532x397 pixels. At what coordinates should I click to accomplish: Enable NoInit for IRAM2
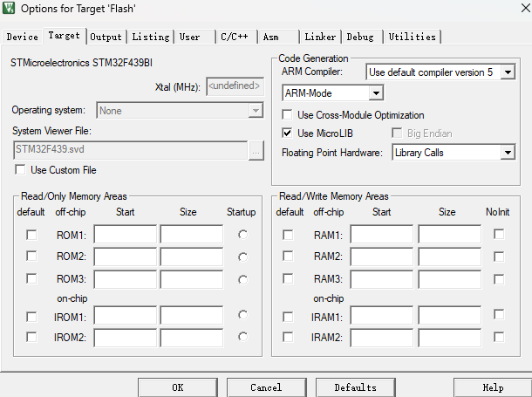499,338
